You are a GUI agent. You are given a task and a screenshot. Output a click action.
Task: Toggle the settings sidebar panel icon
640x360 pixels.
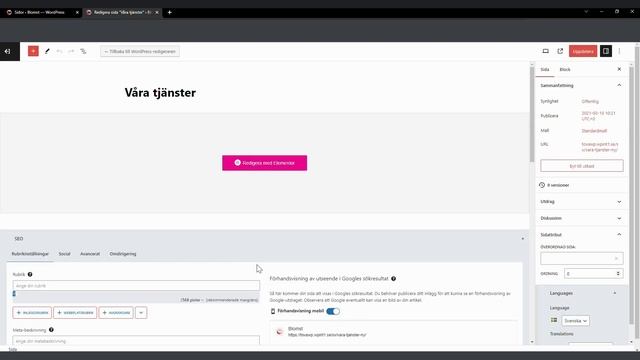(606, 51)
